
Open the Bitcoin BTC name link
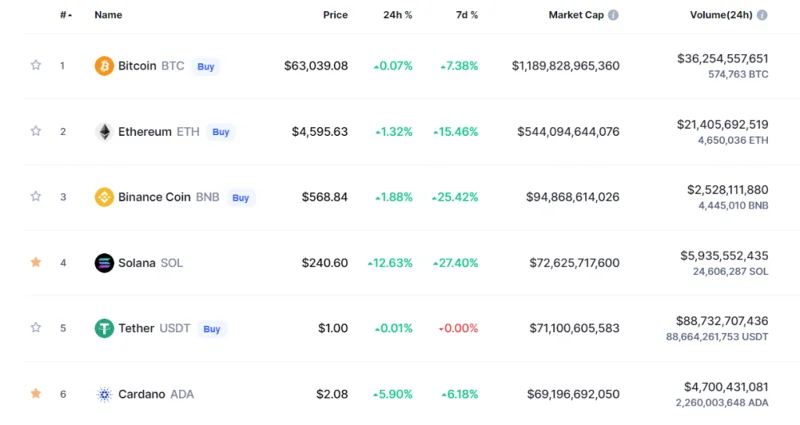[151, 66]
